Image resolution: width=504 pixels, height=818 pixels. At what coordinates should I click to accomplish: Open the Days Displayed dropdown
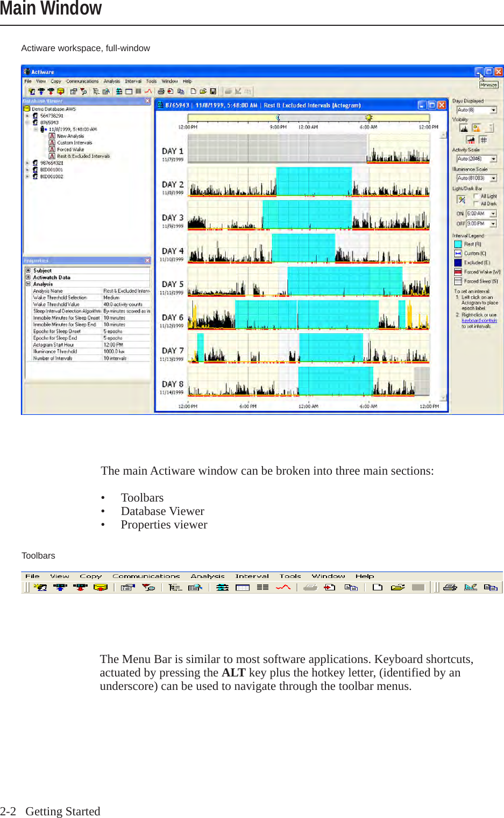pos(493,110)
